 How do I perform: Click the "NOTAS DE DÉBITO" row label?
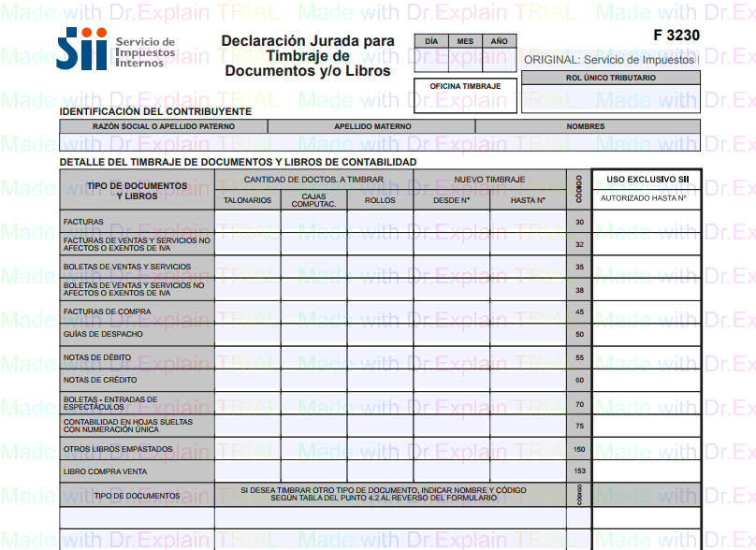click(97, 357)
